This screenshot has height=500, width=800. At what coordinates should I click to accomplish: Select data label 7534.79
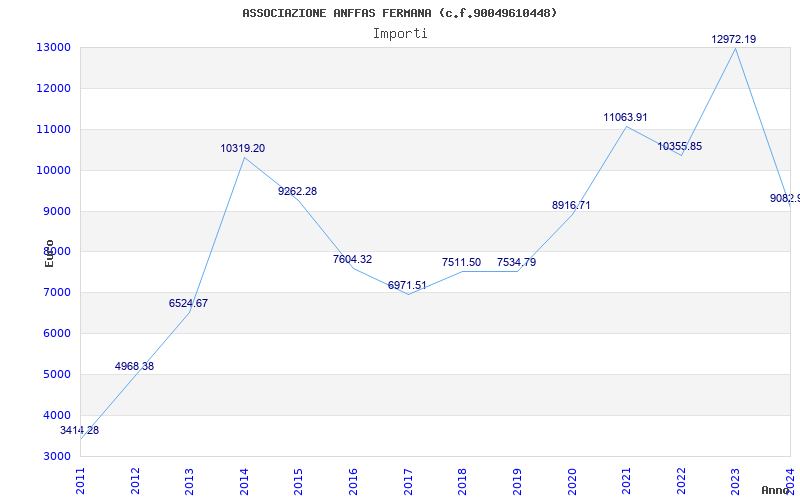[x=516, y=262]
